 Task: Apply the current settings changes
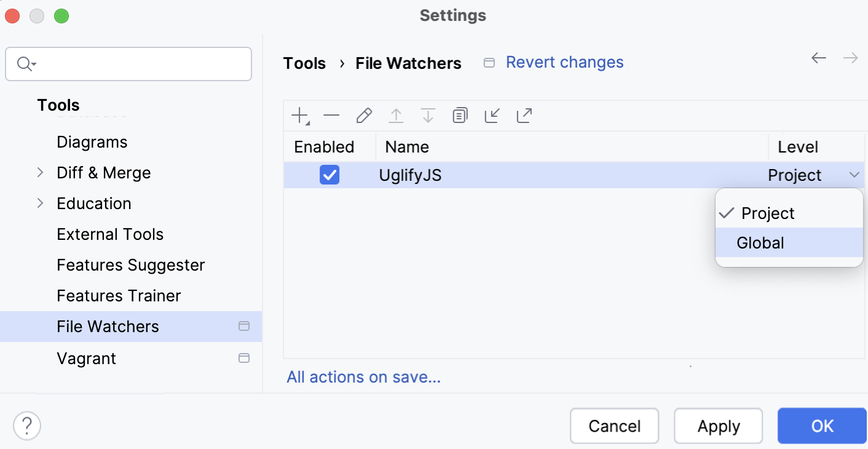718,426
